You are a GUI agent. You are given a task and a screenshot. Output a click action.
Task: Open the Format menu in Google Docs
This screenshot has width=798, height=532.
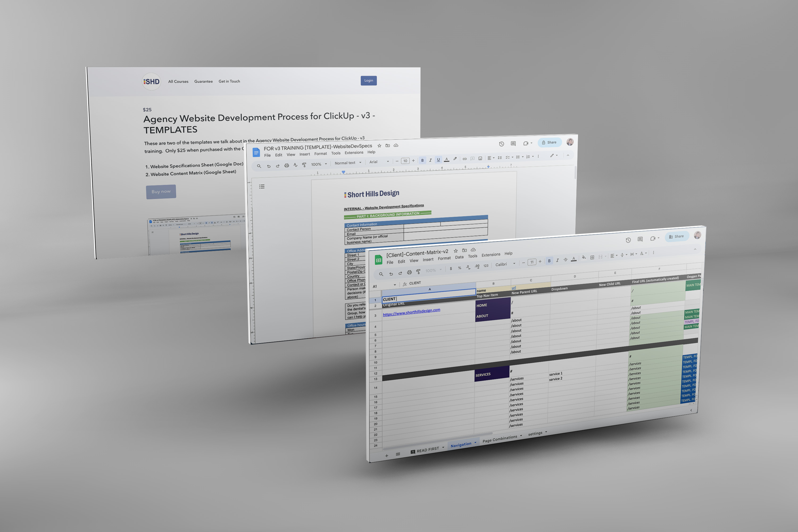click(320, 154)
